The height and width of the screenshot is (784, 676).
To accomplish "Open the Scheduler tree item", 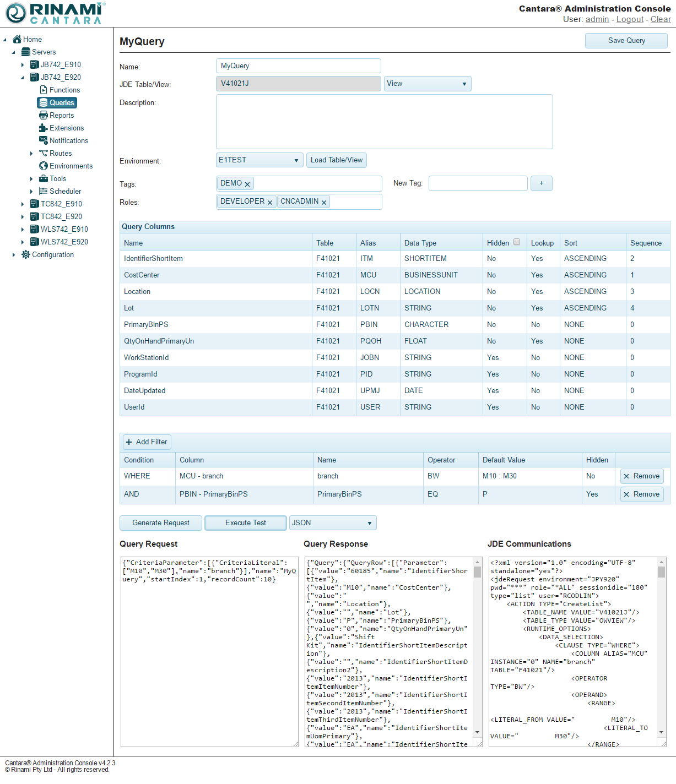I will click(65, 191).
